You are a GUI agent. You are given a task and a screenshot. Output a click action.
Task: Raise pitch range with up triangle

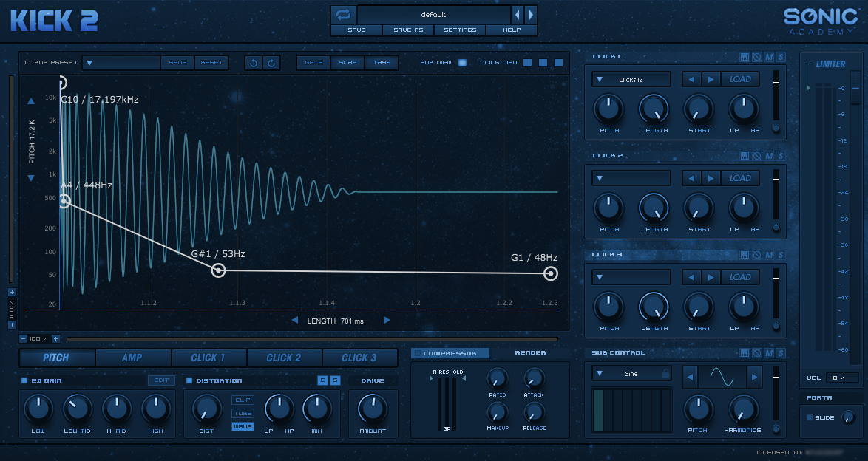pyautogui.click(x=31, y=101)
